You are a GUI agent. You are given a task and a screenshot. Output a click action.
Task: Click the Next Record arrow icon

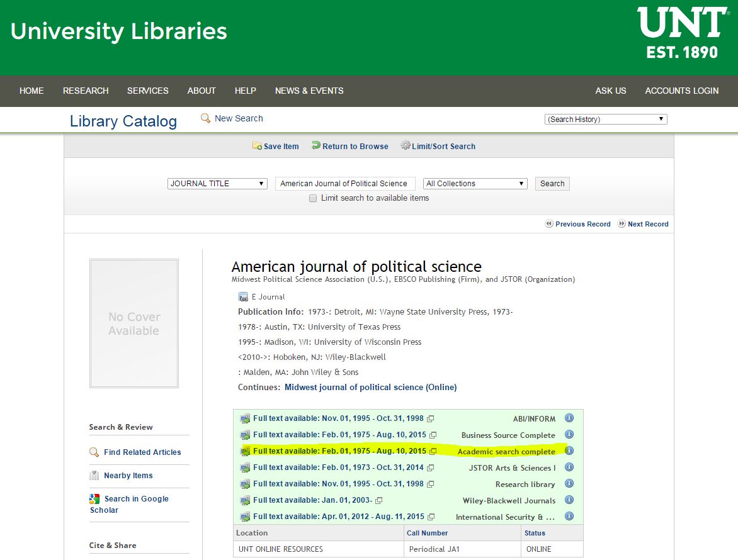pos(622,224)
